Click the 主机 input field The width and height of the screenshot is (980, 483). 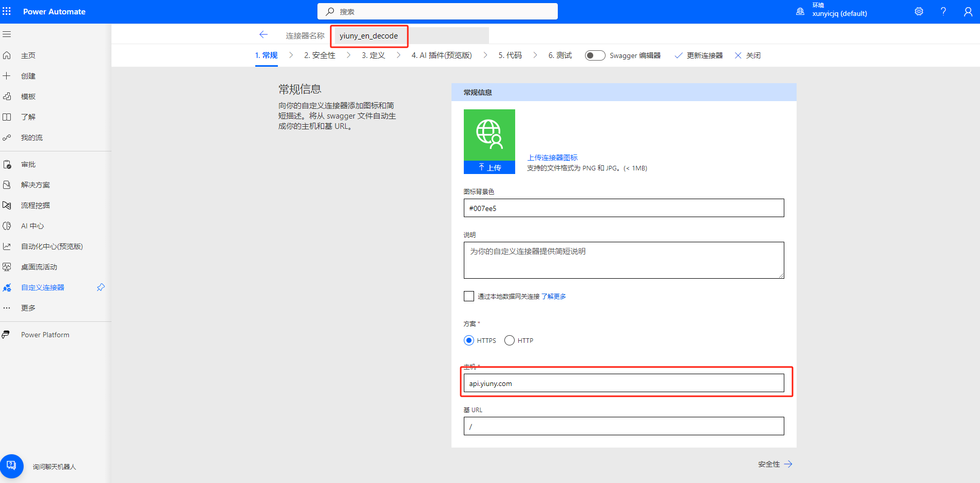point(624,383)
